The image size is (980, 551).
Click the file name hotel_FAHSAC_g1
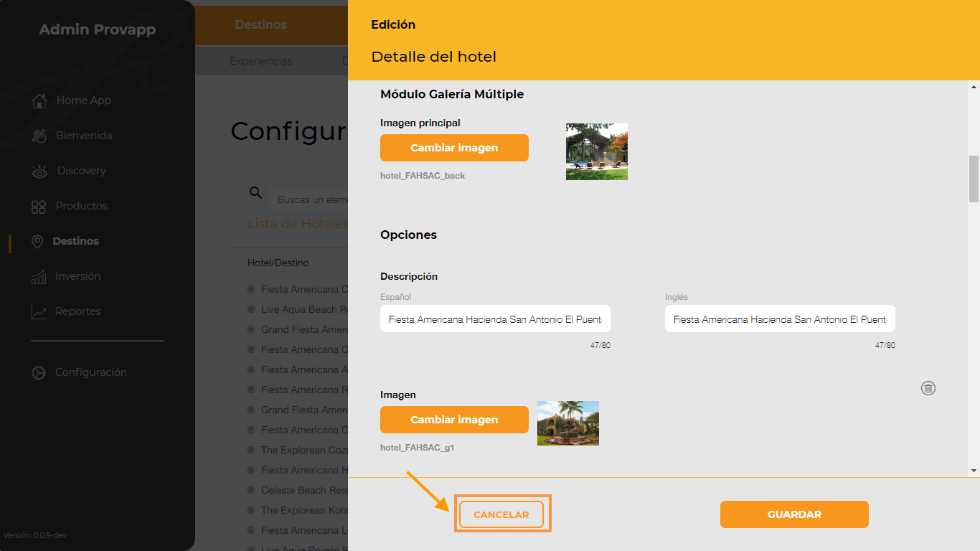pos(417,448)
